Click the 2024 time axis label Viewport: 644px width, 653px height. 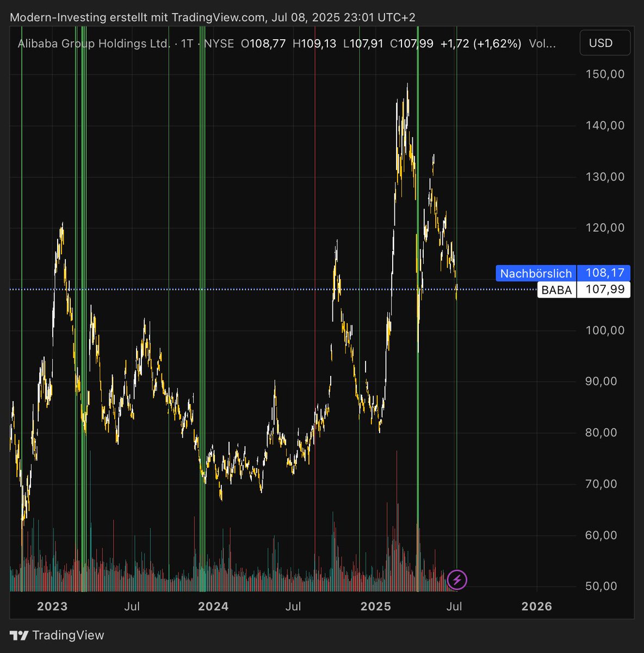[213, 606]
